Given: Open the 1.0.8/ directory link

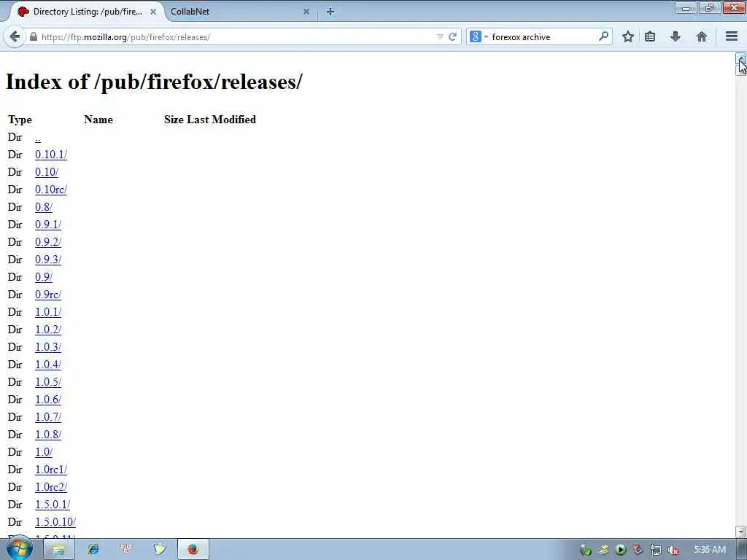Looking at the screenshot, I should click(x=48, y=435).
